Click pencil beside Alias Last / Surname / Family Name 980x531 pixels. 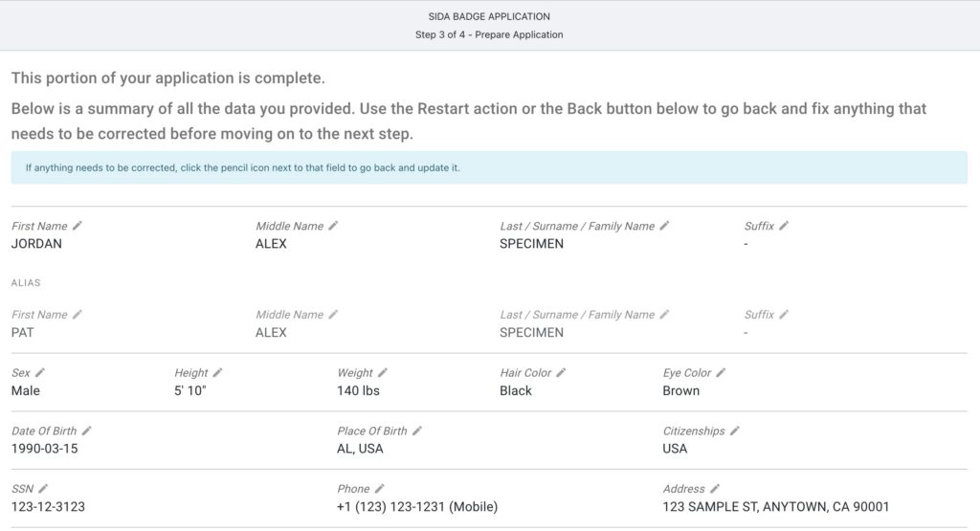[x=664, y=314]
